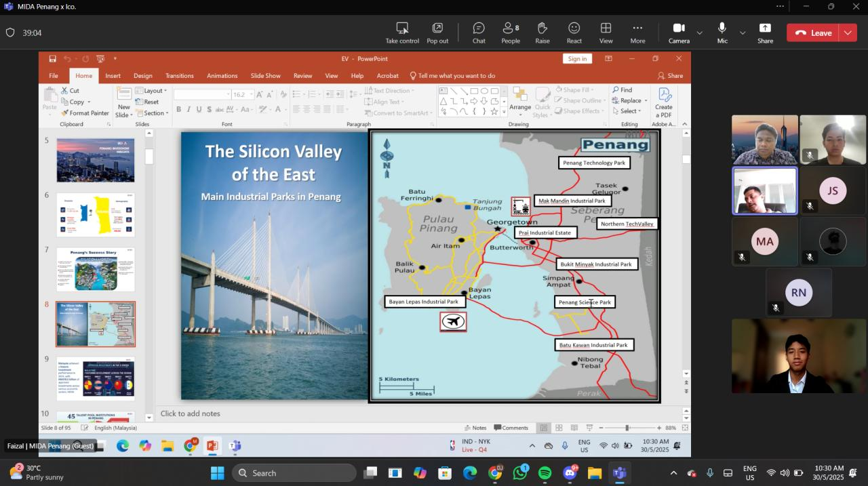Open More meeting actions
This screenshot has height=486, width=868.
click(x=637, y=32)
